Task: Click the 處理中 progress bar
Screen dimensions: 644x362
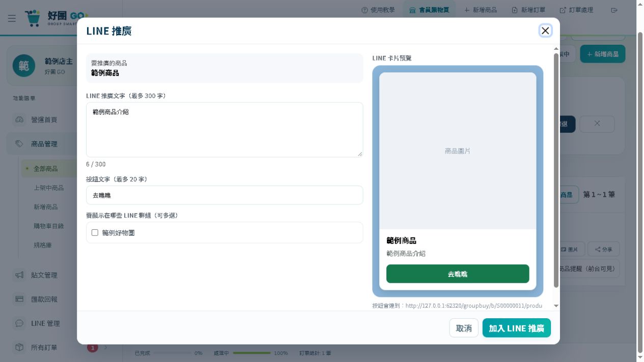Action: coord(251,353)
